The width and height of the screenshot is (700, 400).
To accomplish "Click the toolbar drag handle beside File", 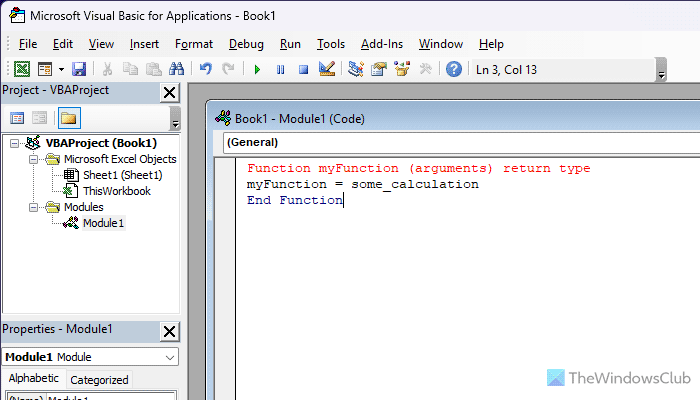I will tap(8, 44).
